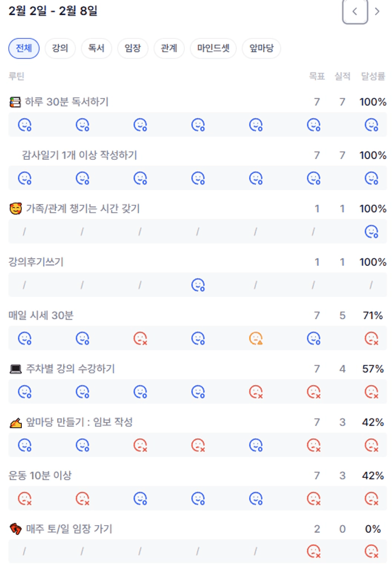Open the 감사일기 1개 이상 작성하기 routine title
Image resolution: width=392 pixels, height=582 pixels.
pyautogui.click(x=79, y=155)
